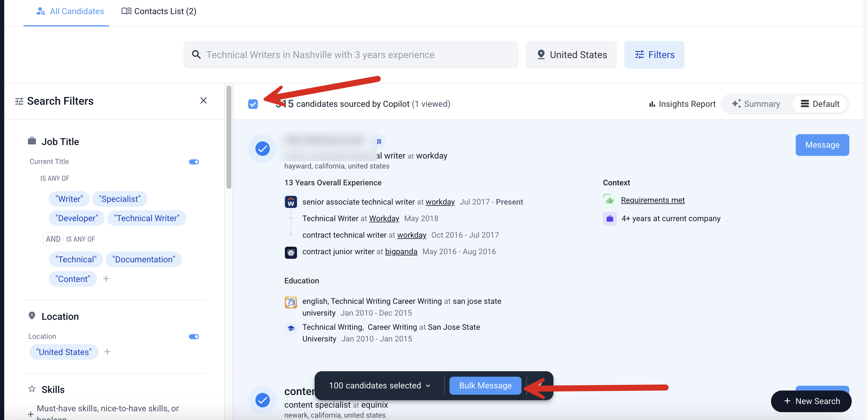Screen dimensions: 868x420
Task: Select the "Specialist" title chip
Action: tap(120, 199)
